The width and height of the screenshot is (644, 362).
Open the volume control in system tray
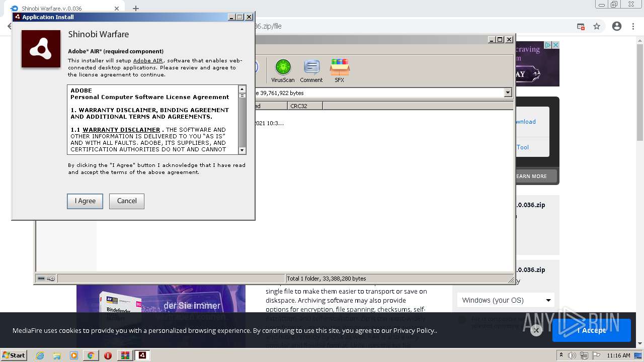[573, 355]
